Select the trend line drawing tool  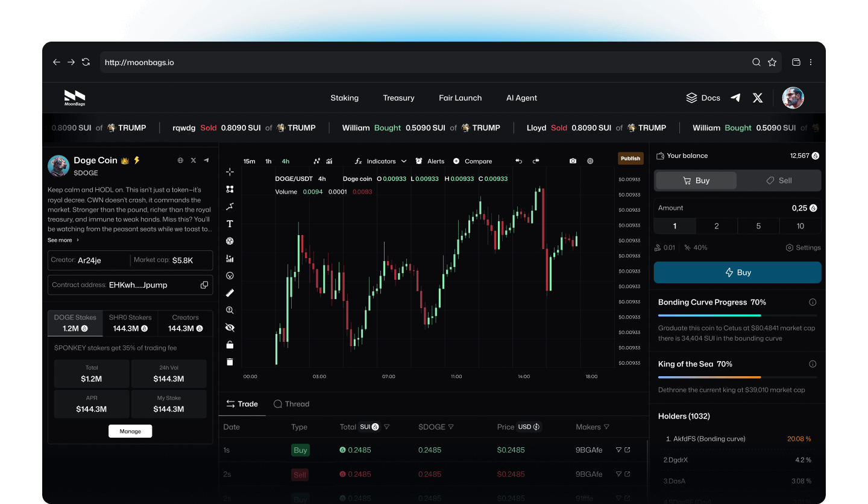(x=230, y=206)
